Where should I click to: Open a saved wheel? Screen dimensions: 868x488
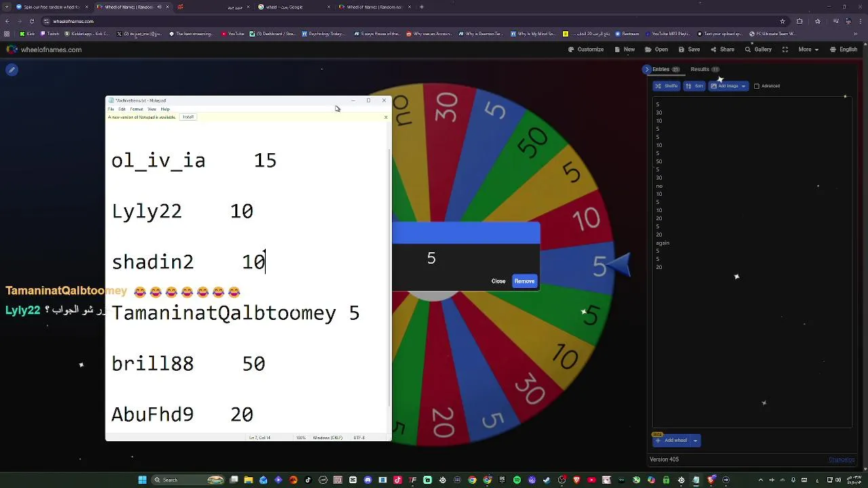(x=657, y=49)
